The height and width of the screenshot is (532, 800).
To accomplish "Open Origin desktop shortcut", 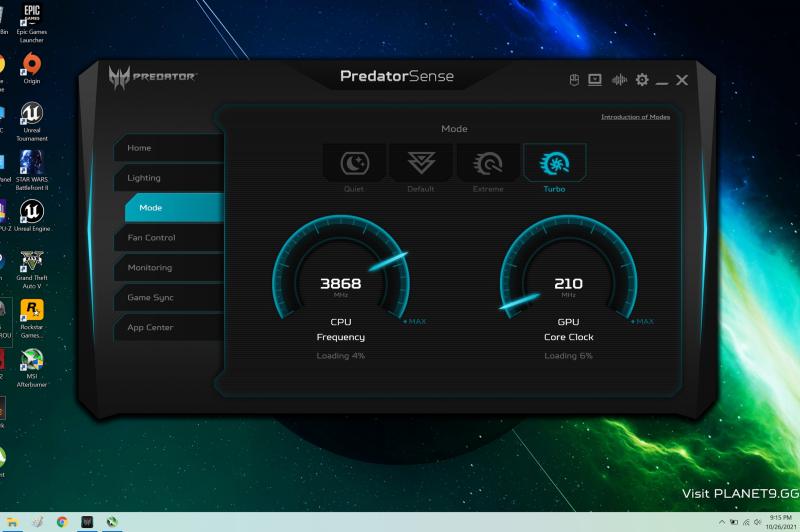I will point(32,68).
